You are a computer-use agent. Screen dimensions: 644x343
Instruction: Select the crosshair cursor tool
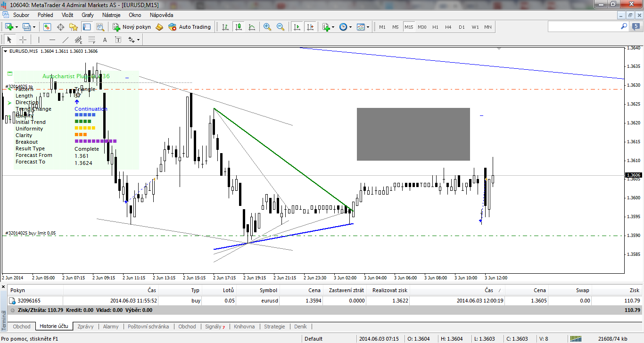click(x=23, y=40)
